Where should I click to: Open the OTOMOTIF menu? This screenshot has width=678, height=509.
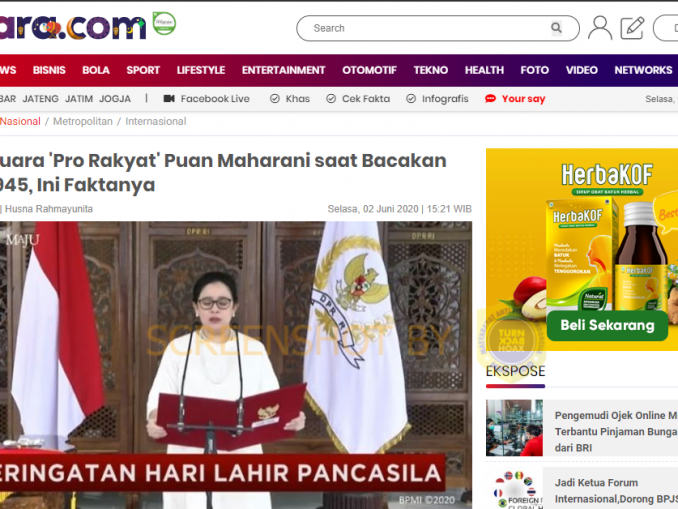[x=369, y=70]
